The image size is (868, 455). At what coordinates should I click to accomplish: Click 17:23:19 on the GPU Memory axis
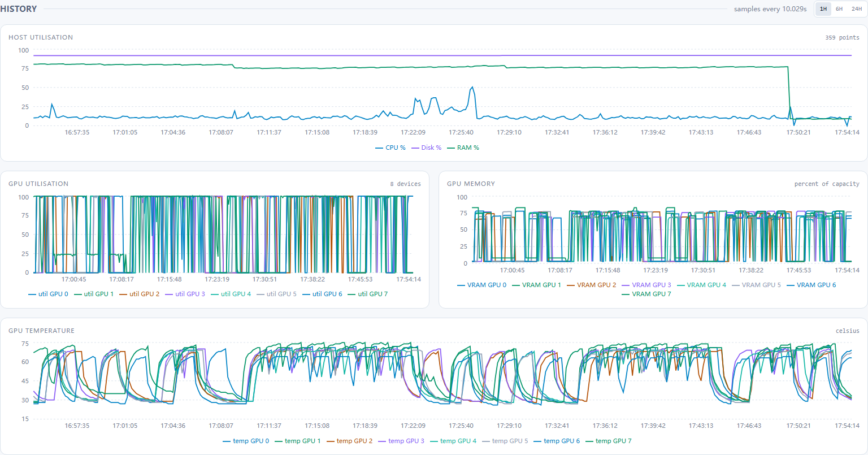[x=656, y=270]
